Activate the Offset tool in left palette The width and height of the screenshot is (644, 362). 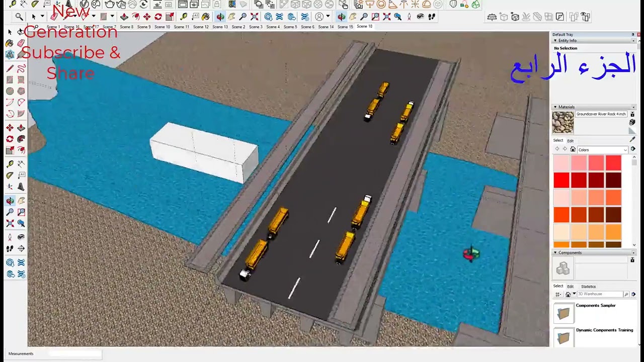tap(21, 150)
